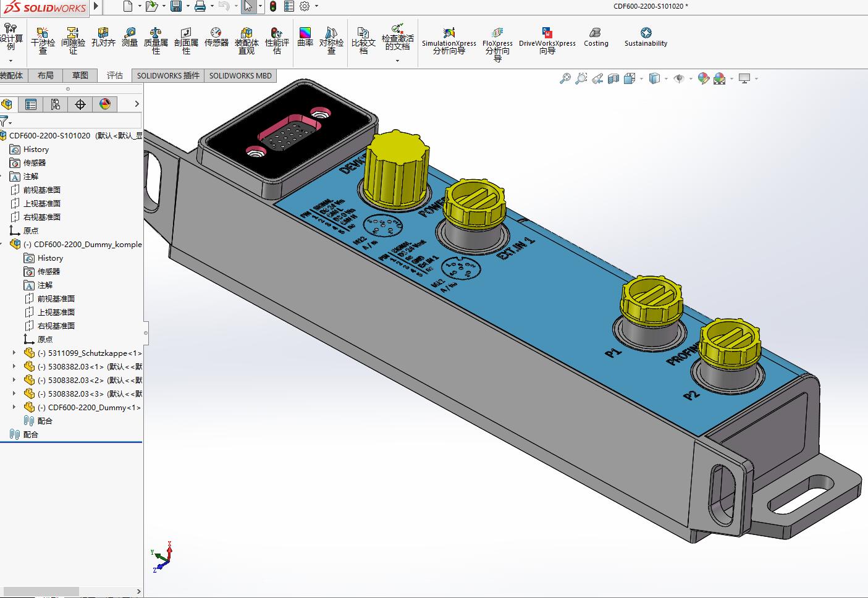
Task: Click the Zoom to Area icon
Action: [581, 78]
